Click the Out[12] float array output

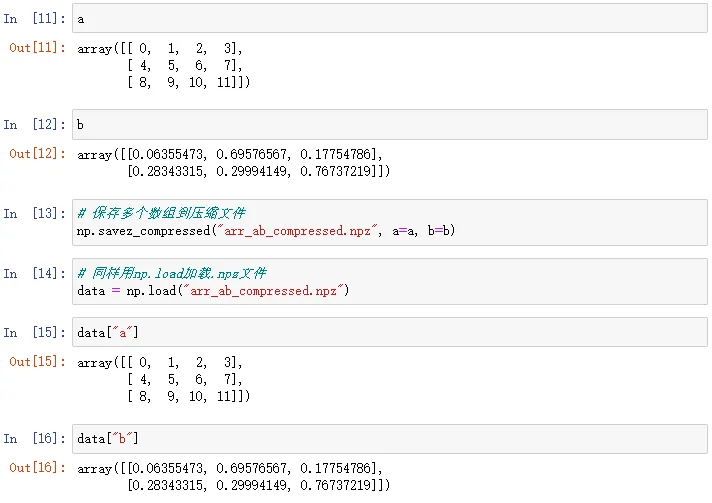tap(233, 162)
